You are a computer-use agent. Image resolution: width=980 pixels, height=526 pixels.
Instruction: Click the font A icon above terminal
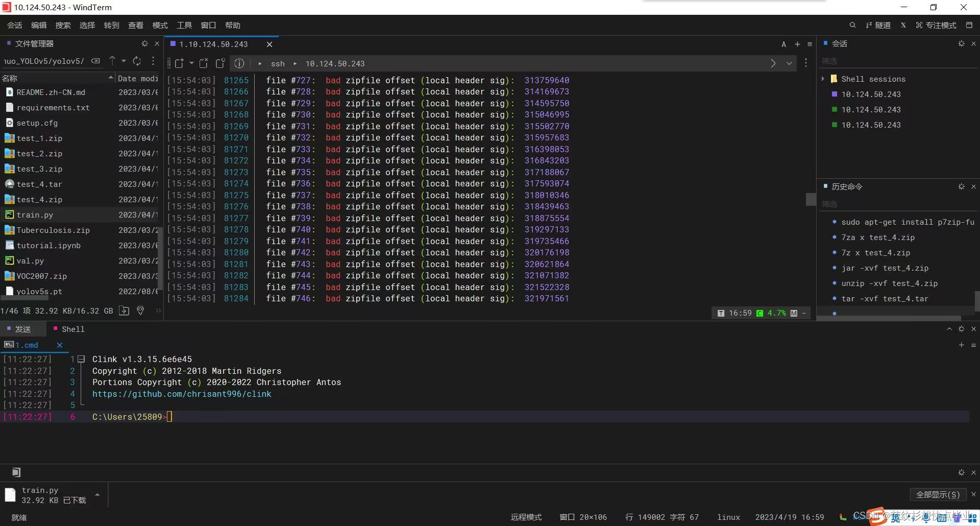pyautogui.click(x=783, y=44)
